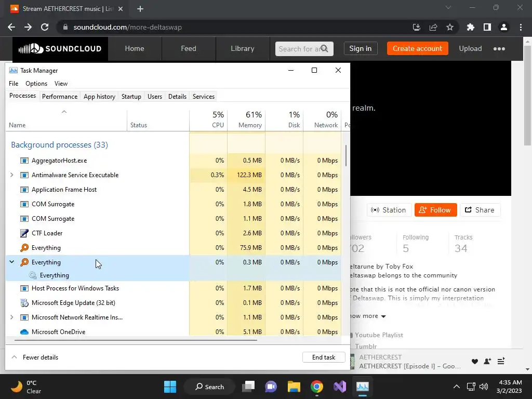Open the Task Manager File menu
The image size is (532, 399).
pos(14,84)
